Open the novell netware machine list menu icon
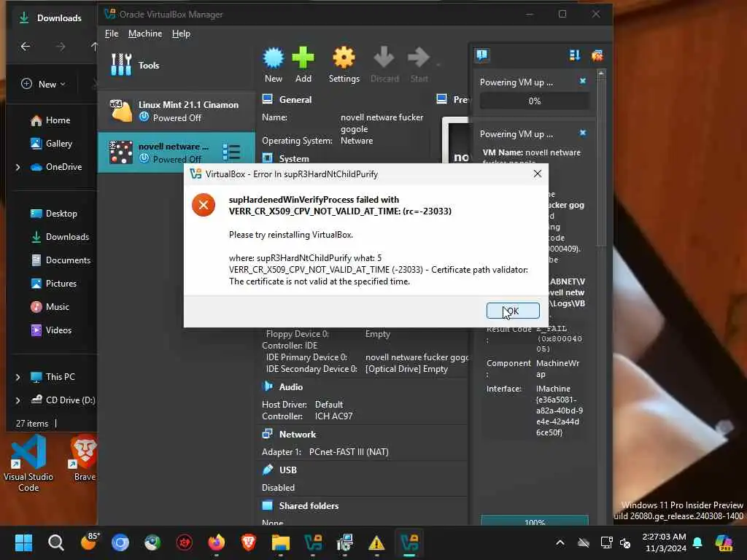This screenshot has height=560, width=747. click(x=231, y=152)
